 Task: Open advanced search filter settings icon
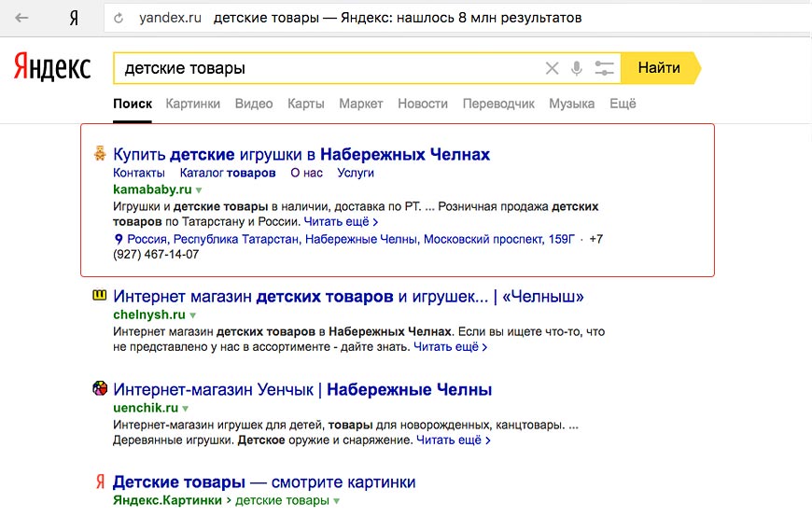(605, 68)
